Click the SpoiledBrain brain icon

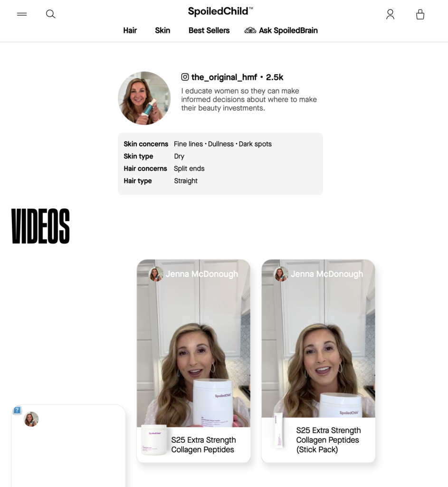tap(250, 30)
